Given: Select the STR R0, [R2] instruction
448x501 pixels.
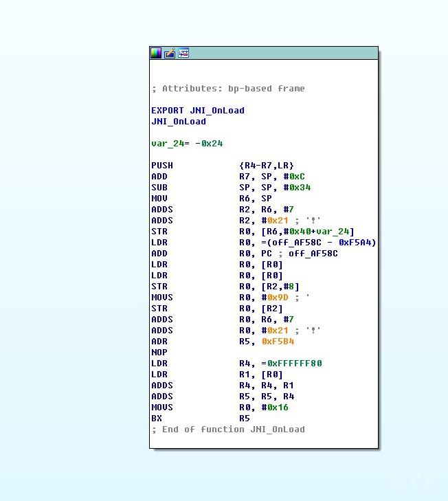Looking at the screenshot, I should pos(217,309).
